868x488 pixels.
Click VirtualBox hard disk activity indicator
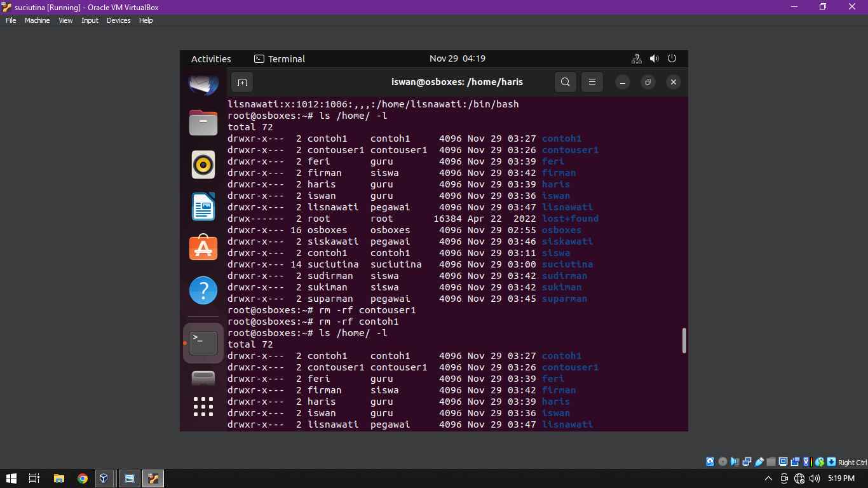coord(710,462)
